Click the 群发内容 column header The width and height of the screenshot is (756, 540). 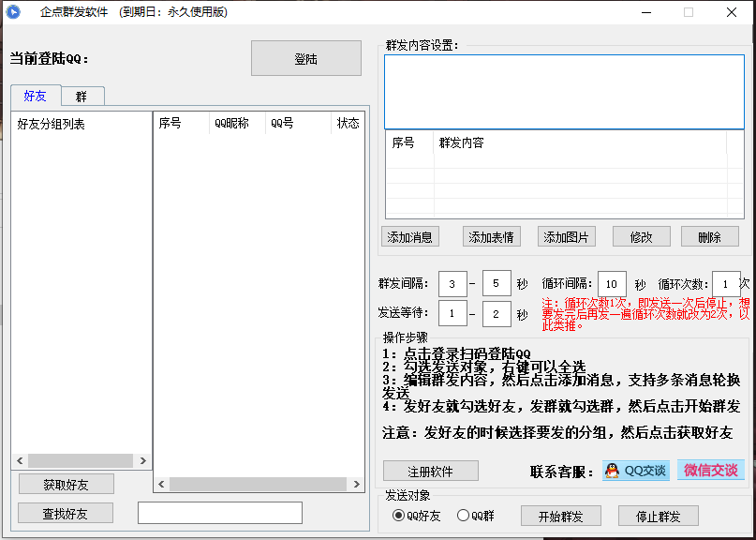580,142
